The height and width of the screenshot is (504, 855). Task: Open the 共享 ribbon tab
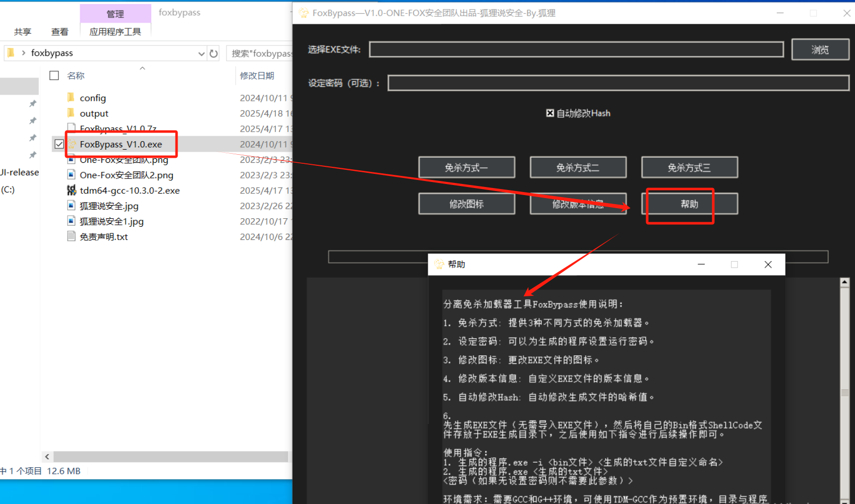pos(23,32)
